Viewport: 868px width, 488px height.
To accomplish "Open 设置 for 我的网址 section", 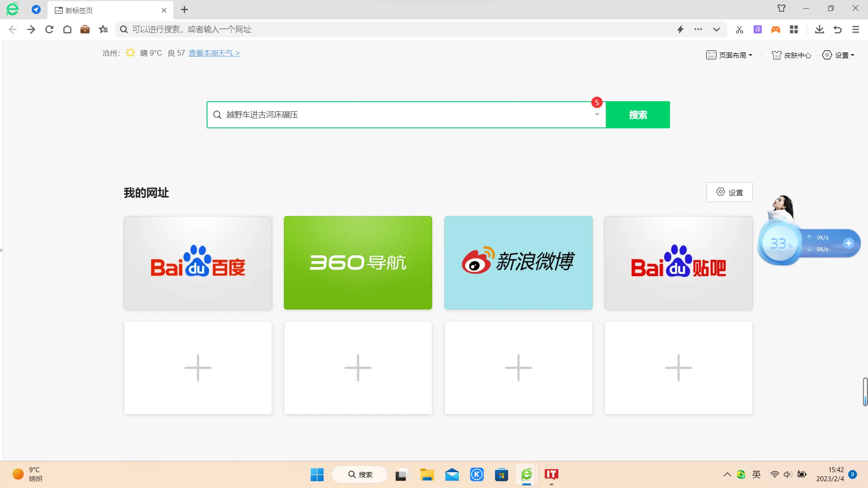I will (730, 192).
